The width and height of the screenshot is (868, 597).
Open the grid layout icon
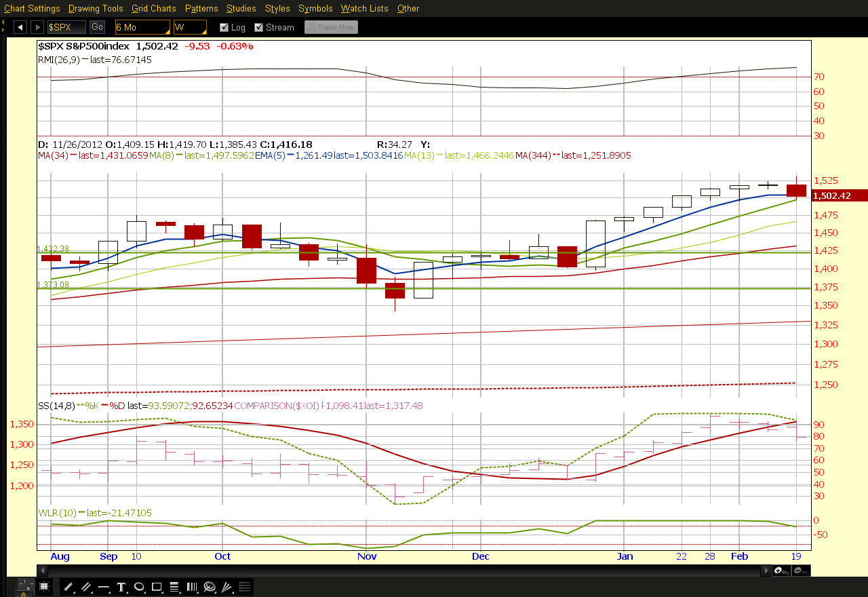click(x=43, y=586)
